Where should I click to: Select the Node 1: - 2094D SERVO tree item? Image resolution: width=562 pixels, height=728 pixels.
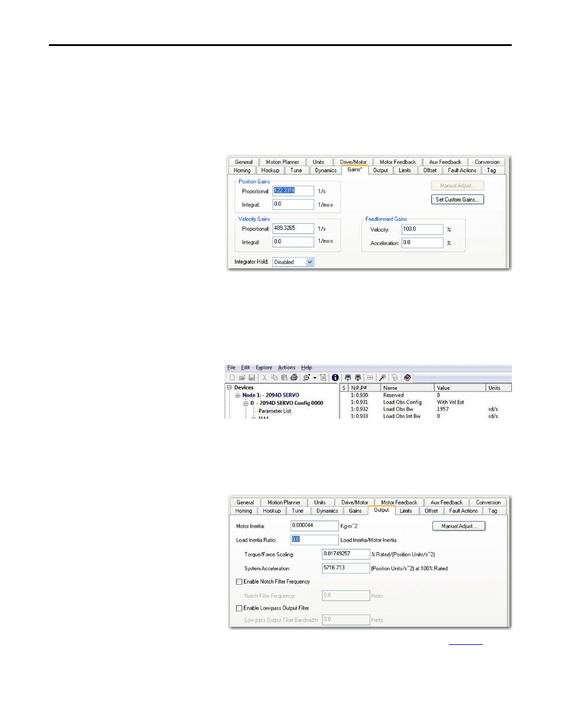[x=270, y=395]
